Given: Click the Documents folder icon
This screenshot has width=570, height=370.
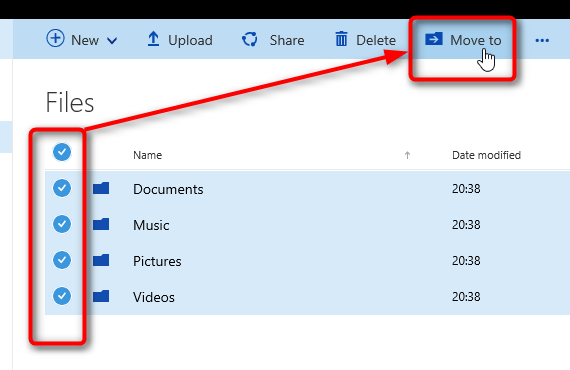Looking at the screenshot, I should pyautogui.click(x=101, y=188).
